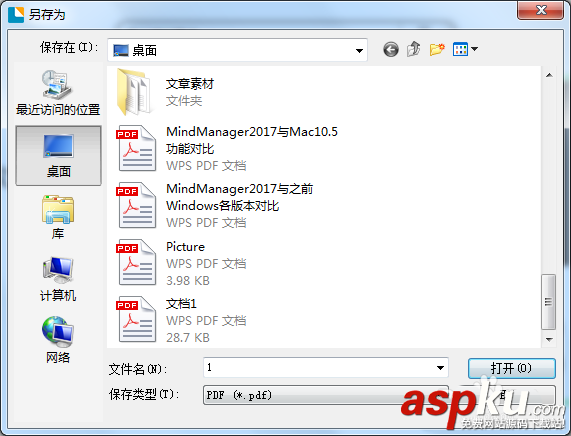
Task: Select MindManager2017与之前 Windows PDF icon
Action: click(x=136, y=205)
